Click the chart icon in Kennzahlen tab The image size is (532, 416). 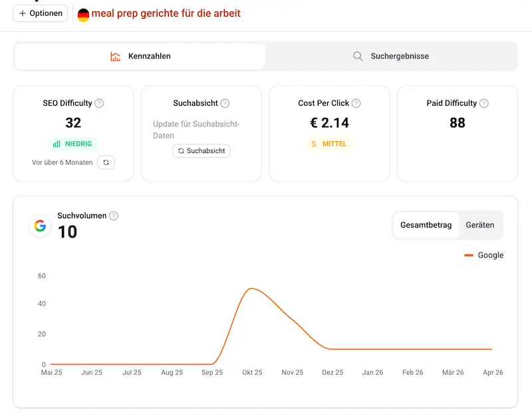115,57
